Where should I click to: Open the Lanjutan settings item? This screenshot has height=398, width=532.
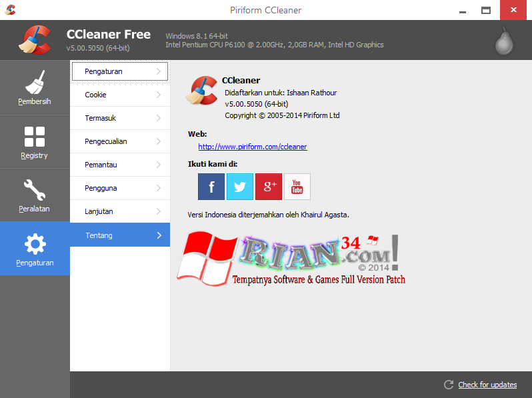click(120, 211)
